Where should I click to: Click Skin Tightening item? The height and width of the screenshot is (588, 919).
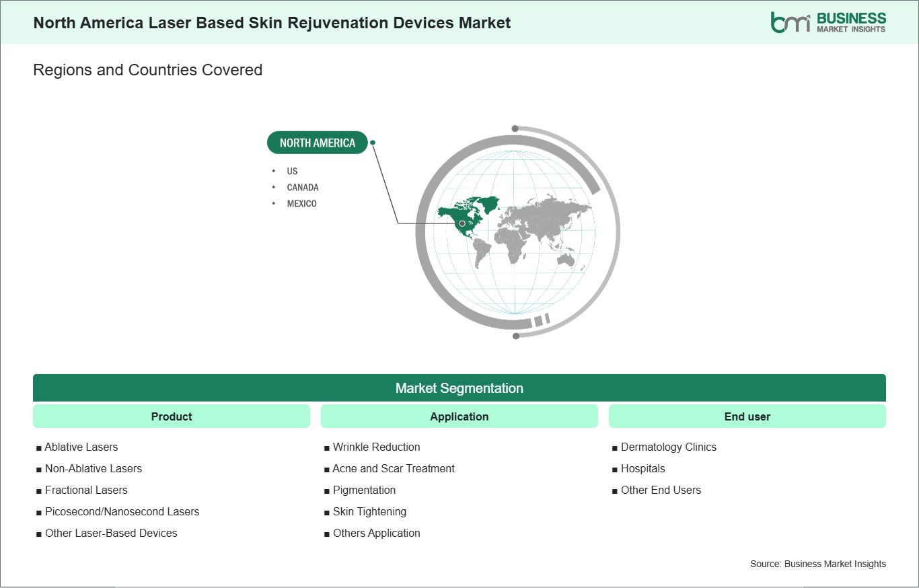365,511
